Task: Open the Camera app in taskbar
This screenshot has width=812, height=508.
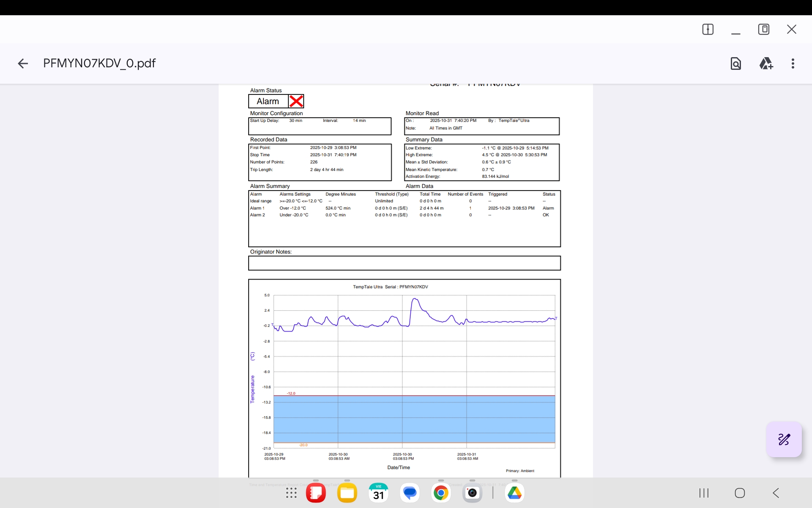Action: click(472, 493)
